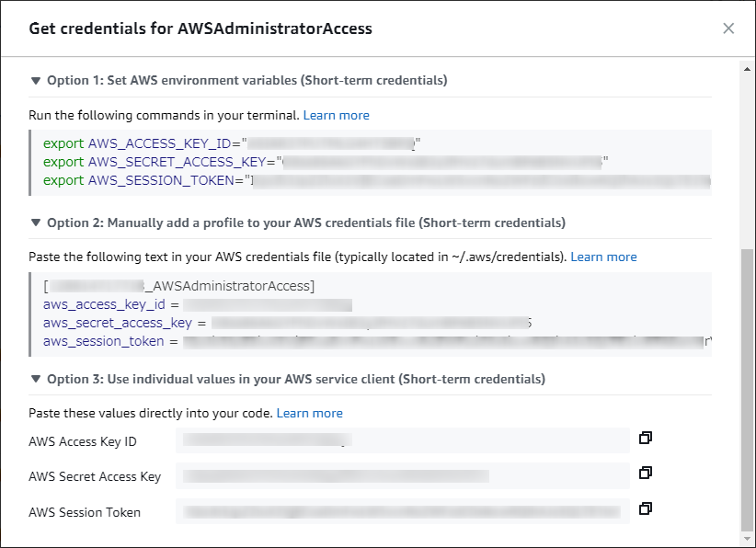
Task: Click the aws_access_key_id profile line
Action: click(x=198, y=304)
